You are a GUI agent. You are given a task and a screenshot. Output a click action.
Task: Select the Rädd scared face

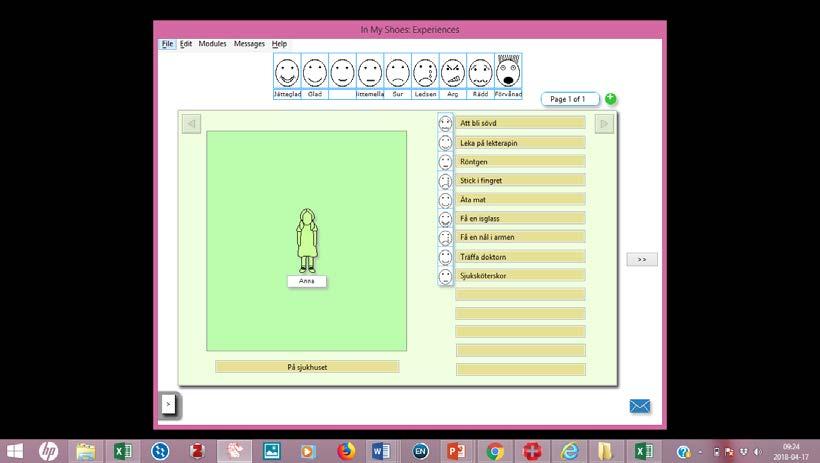click(x=480, y=72)
